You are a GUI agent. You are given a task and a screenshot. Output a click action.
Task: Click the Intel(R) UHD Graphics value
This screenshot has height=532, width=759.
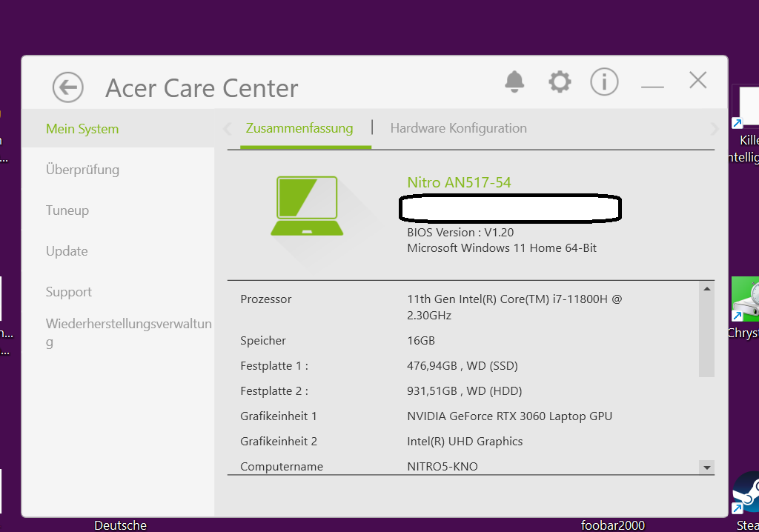[x=465, y=442]
